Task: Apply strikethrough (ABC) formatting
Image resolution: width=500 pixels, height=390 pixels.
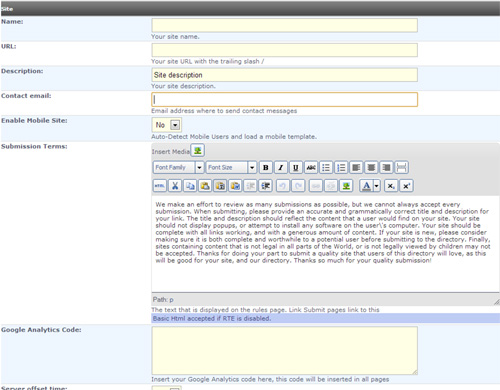Action: [311, 167]
